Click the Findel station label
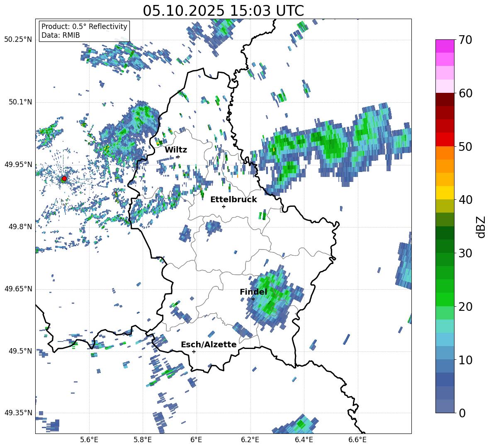Viewport: 491px width, 448px height. click(253, 292)
